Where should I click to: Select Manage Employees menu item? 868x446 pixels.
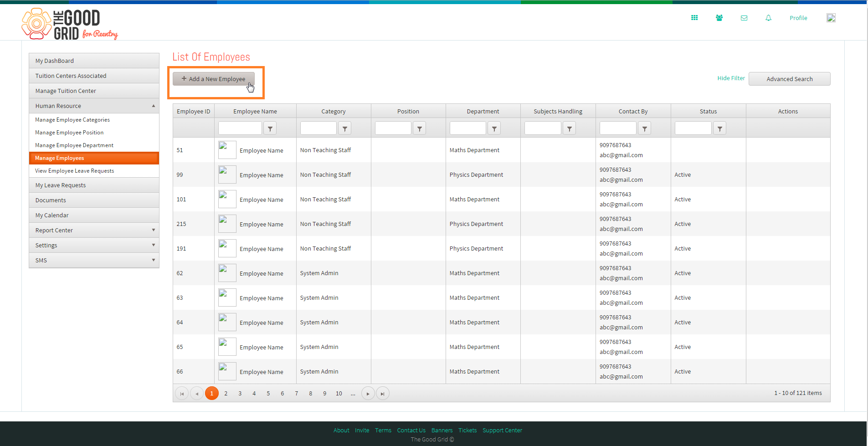point(94,158)
